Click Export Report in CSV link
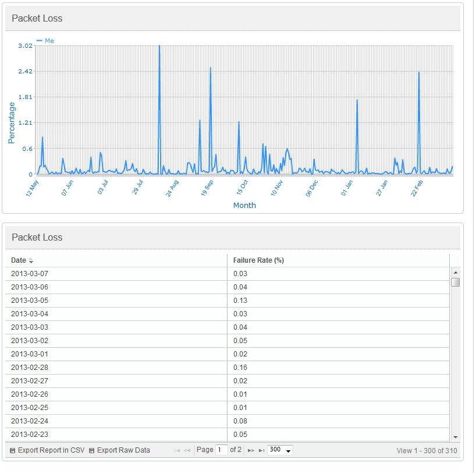Viewport: 476px width, 473px height. 51,450
